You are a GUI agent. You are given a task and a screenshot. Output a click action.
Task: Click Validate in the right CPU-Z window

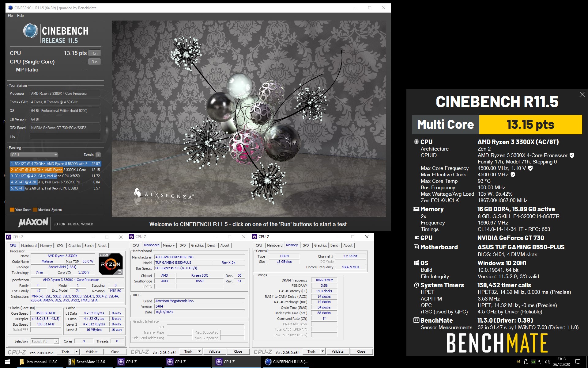pos(337,351)
